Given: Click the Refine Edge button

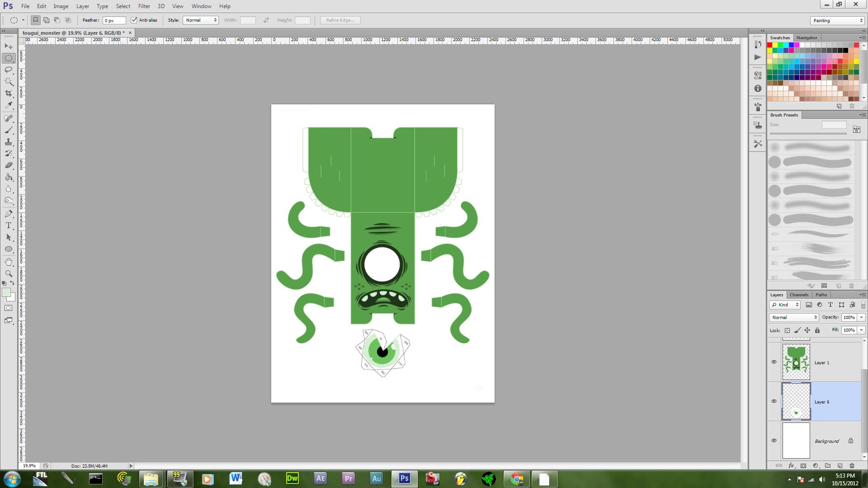Looking at the screenshot, I should pos(340,20).
